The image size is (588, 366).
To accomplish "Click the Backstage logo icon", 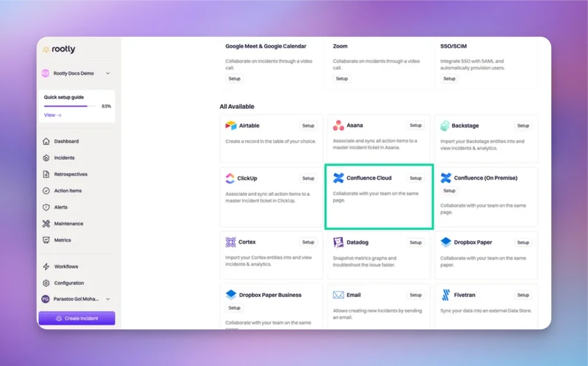I will click(445, 126).
